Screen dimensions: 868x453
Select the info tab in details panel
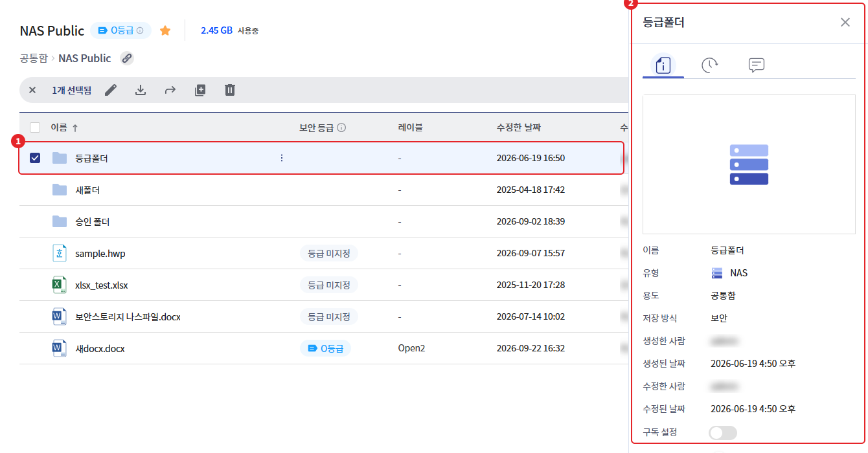663,65
